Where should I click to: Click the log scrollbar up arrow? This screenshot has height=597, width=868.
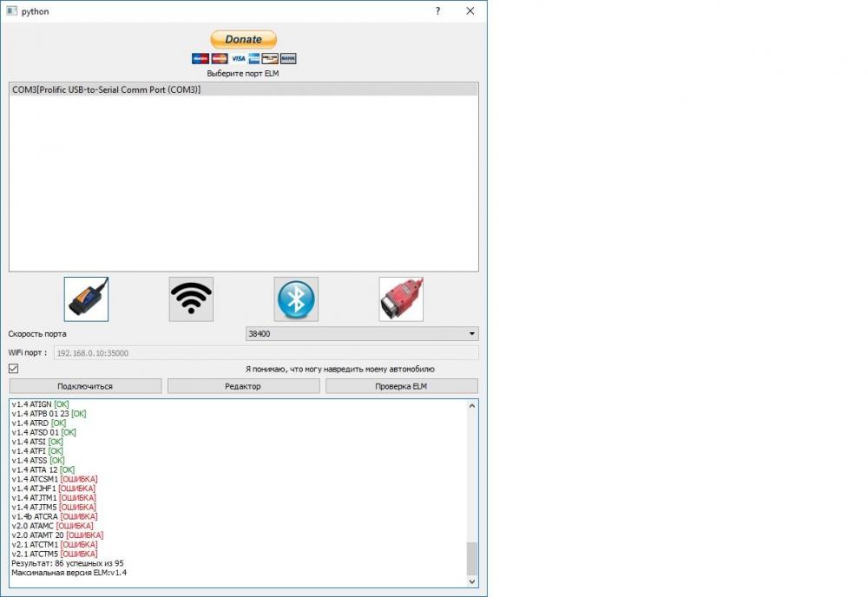tap(472, 405)
